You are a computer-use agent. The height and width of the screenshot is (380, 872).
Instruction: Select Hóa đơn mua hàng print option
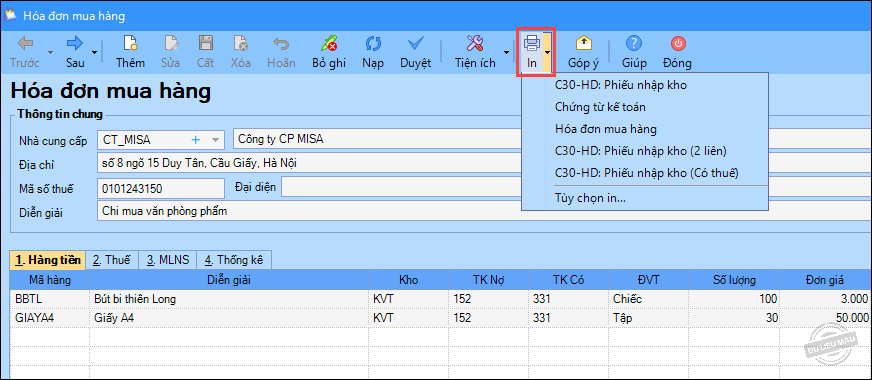pos(606,129)
